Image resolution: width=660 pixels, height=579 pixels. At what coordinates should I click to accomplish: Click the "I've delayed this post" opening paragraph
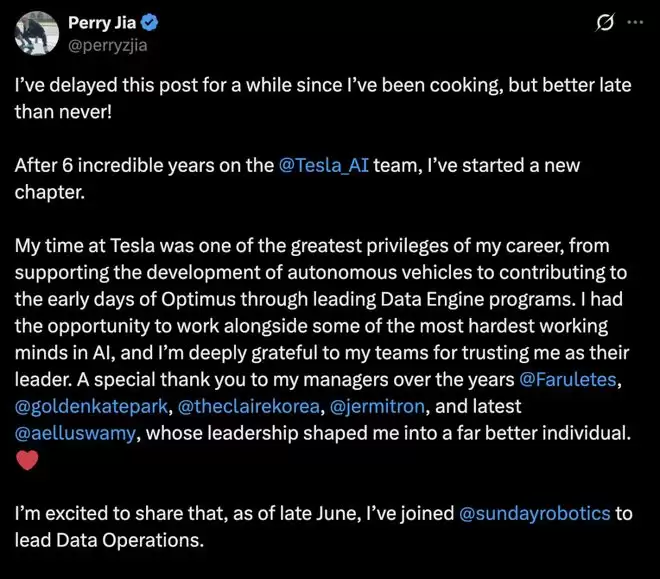300,84
